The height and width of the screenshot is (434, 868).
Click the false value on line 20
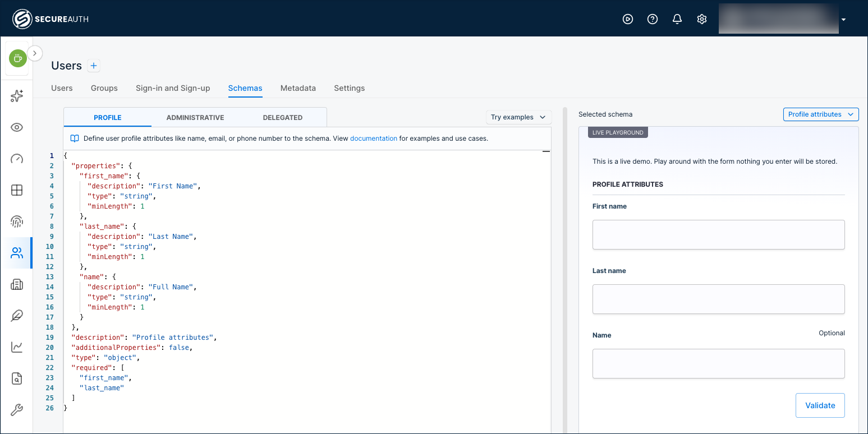[179, 348]
